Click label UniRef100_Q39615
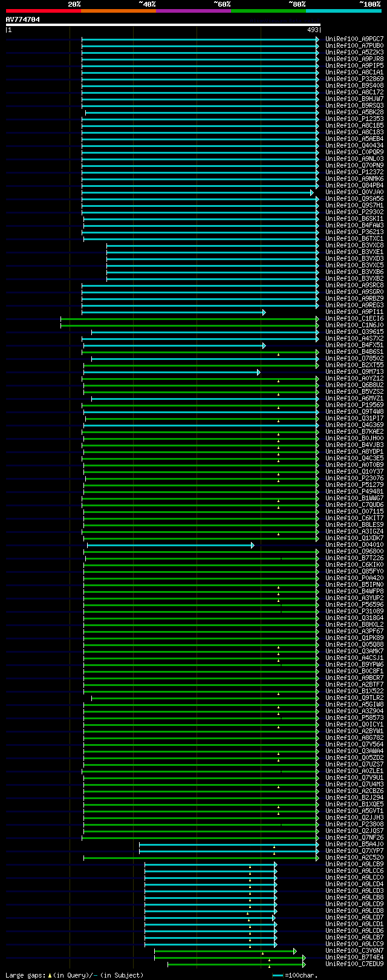387x980 pixels. 354,332
